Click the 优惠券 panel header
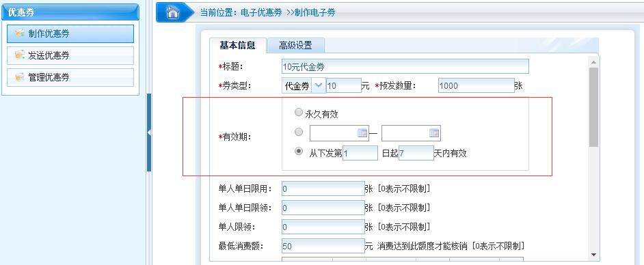This screenshot has height=265, width=644. coord(70,13)
